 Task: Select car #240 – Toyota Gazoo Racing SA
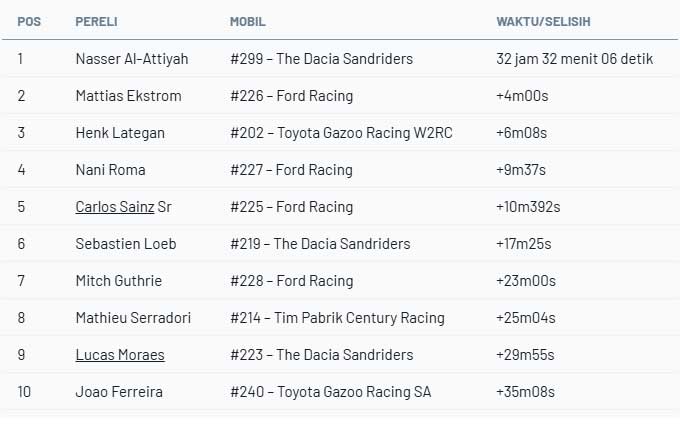point(331,392)
